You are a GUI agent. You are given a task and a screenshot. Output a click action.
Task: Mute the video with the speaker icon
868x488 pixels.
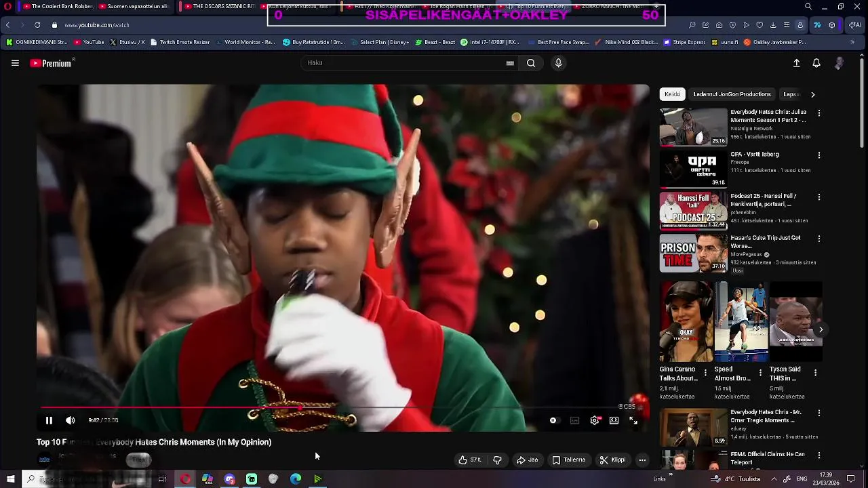click(70, 420)
